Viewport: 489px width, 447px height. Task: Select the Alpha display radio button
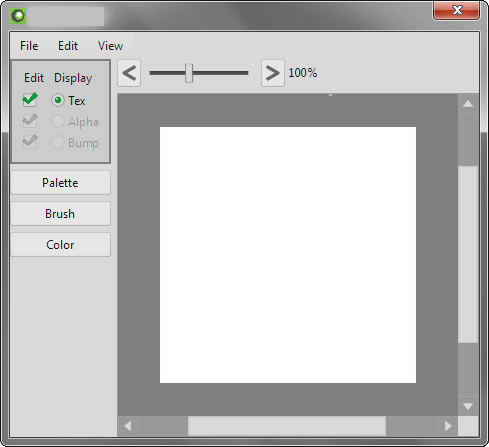click(x=58, y=121)
